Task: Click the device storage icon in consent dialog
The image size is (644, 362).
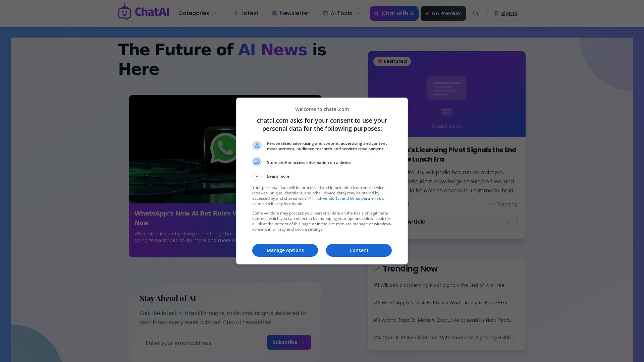Action: pyautogui.click(x=257, y=162)
